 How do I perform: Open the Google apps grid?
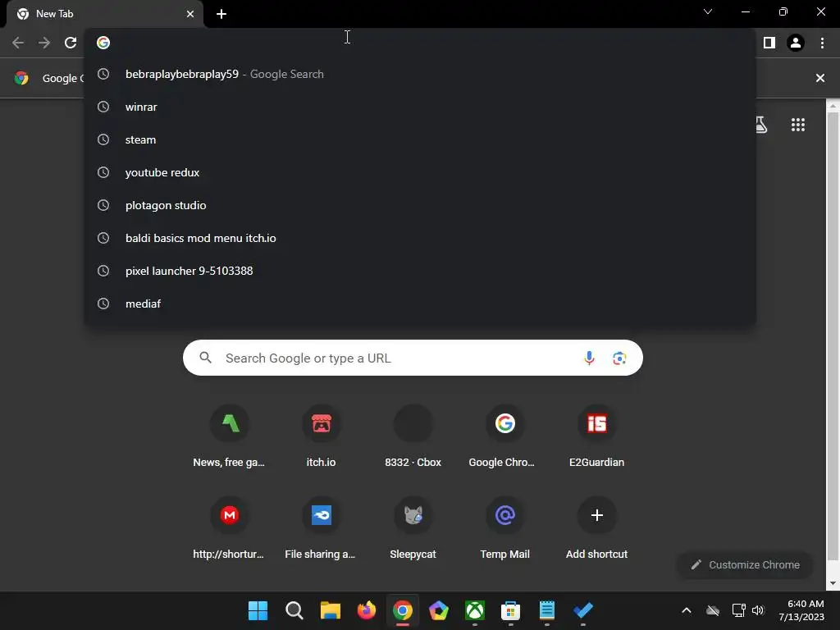797,125
